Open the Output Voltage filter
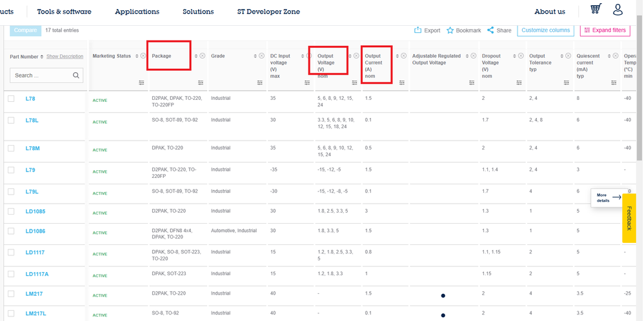Screen dimensions: 644x321 coord(355,83)
